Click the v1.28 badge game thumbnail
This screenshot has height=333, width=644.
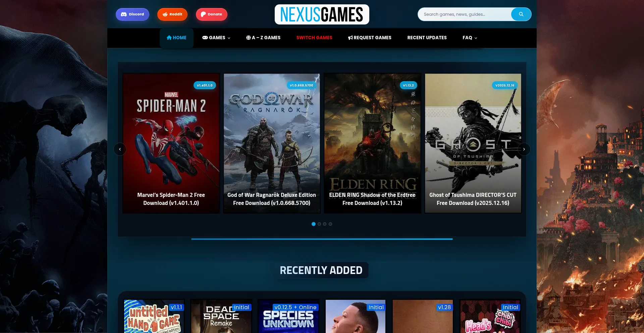coord(423,316)
